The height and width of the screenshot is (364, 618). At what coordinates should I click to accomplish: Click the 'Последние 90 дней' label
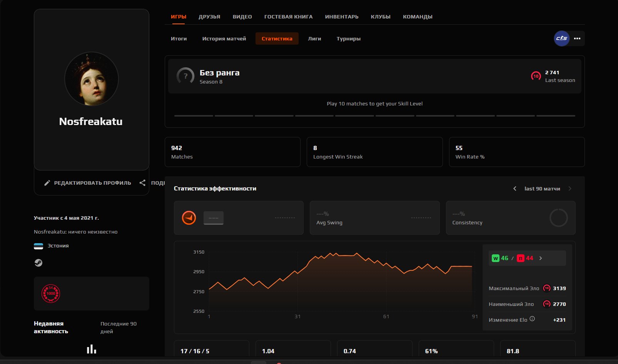(119, 327)
